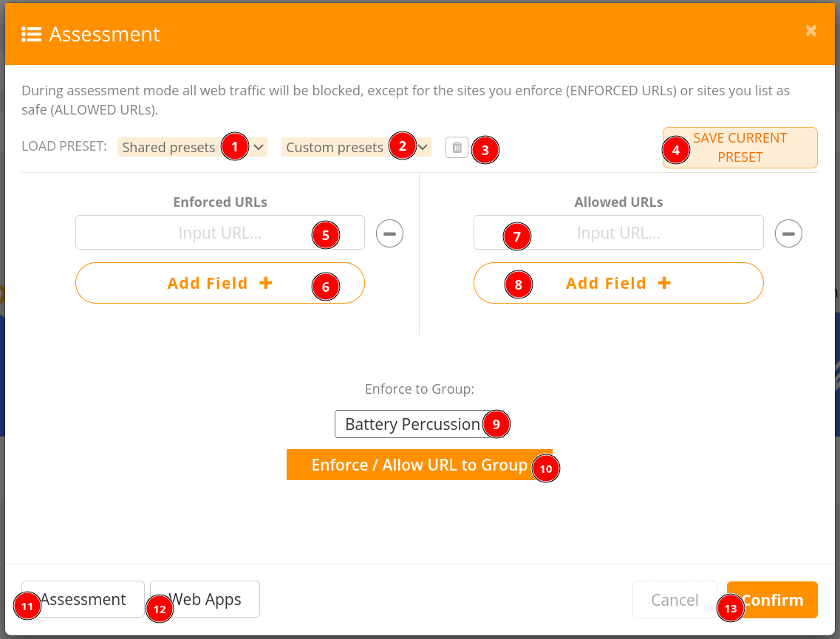Focus the Allowed URLs input box

point(618,233)
